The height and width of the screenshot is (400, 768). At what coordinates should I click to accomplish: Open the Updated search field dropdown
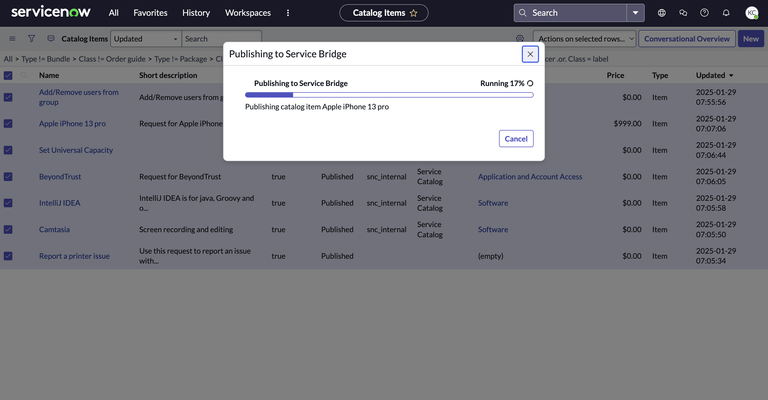tap(145, 39)
